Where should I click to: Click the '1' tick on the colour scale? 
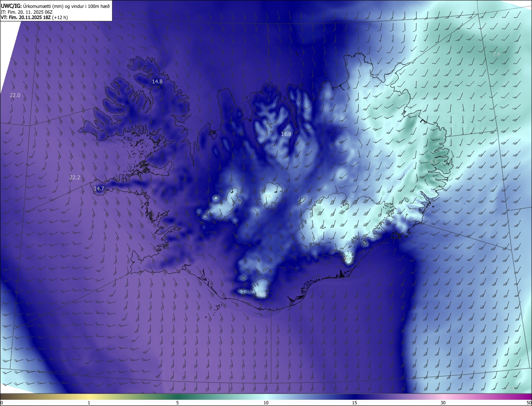pyautogui.click(x=89, y=403)
